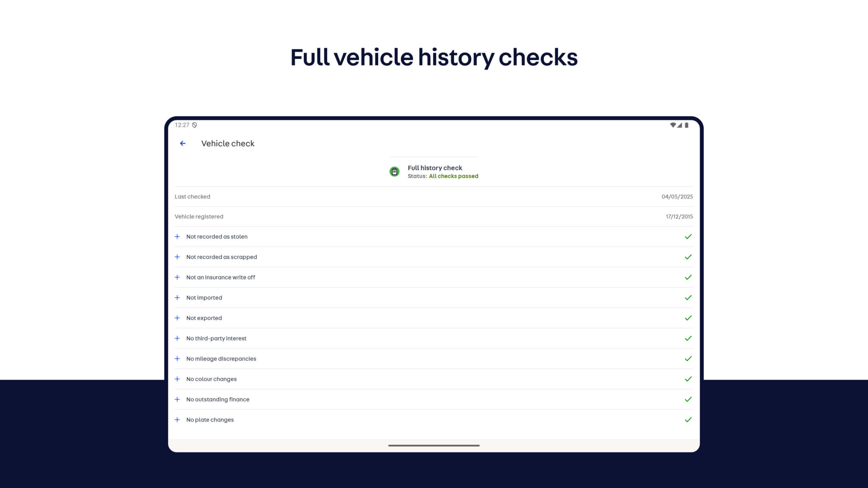Click the checkmark next to No colour changes
868x488 pixels.
(688, 379)
